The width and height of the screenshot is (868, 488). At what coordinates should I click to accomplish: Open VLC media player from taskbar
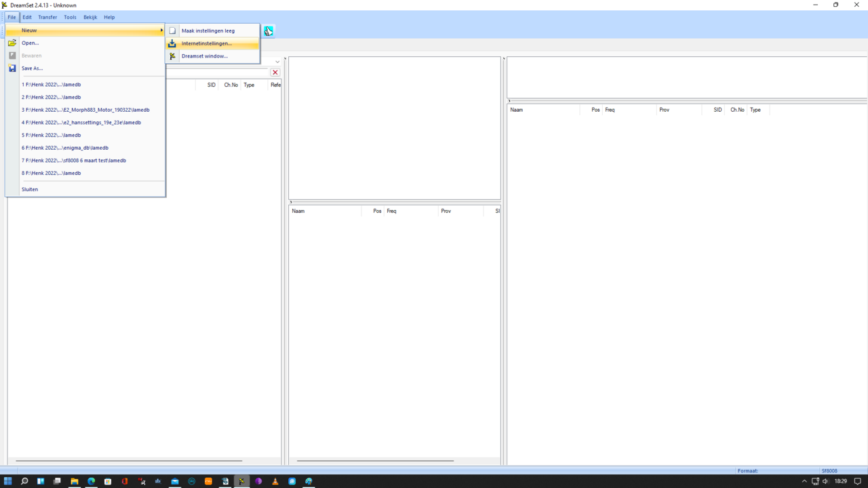pos(275,481)
